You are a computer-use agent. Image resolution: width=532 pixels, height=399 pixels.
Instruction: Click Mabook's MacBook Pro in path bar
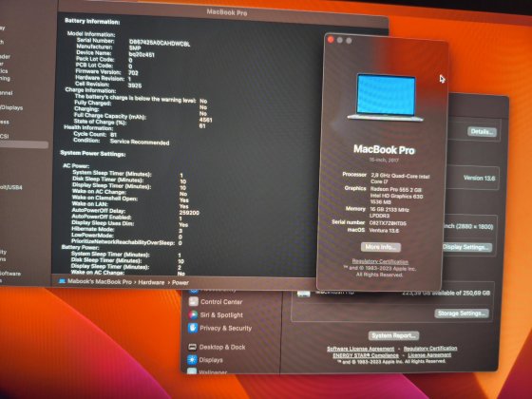pos(100,281)
